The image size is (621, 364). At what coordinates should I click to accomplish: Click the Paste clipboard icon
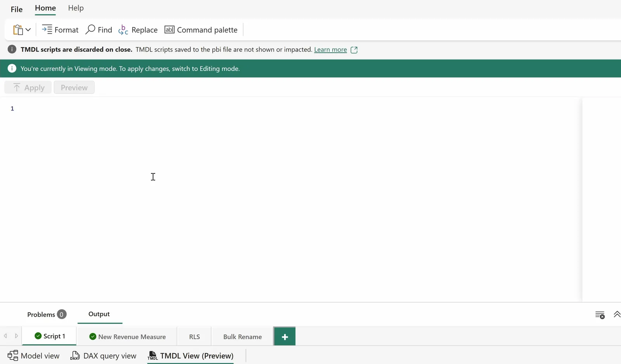18,30
